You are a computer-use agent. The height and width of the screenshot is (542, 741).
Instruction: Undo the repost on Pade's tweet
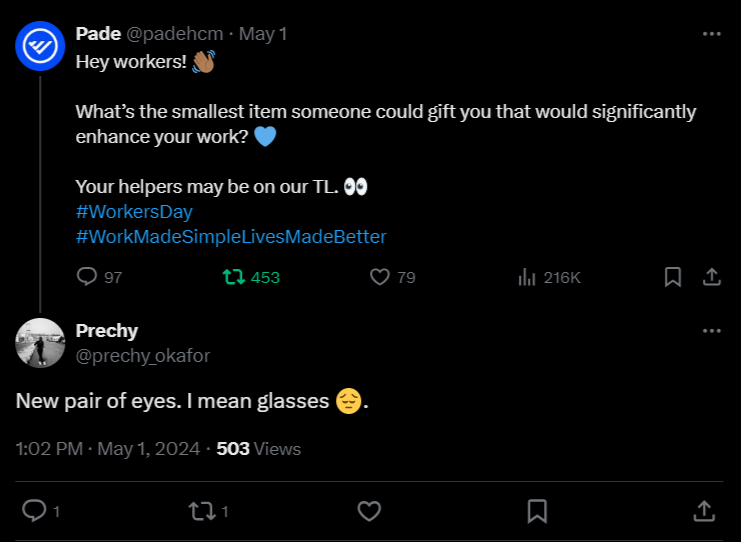[234, 277]
